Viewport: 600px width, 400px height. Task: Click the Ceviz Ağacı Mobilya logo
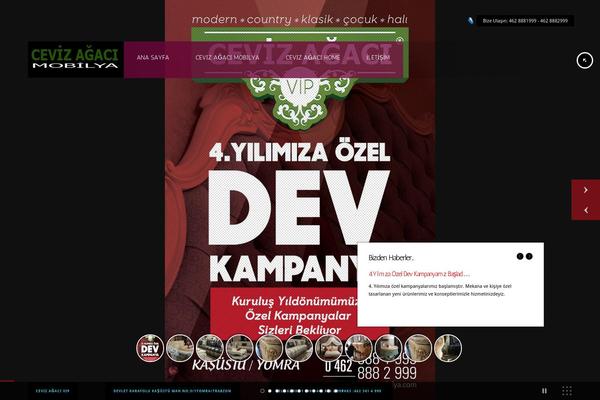point(75,59)
